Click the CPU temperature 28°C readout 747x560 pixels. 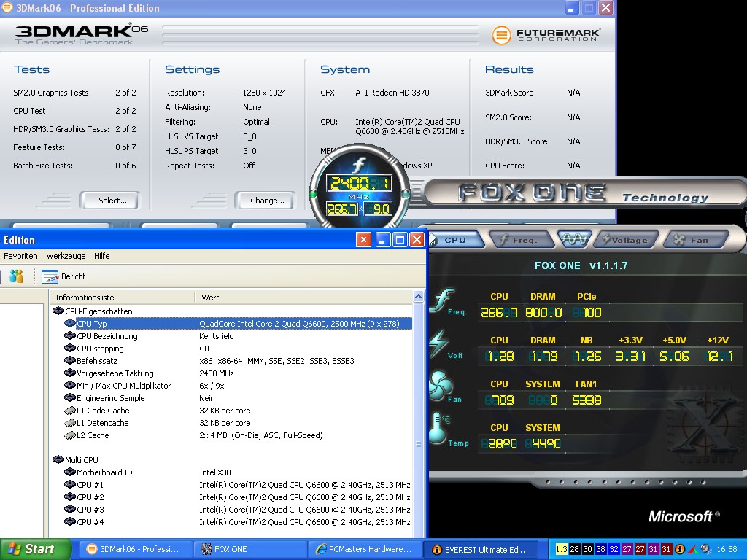(x=499, y=444)
